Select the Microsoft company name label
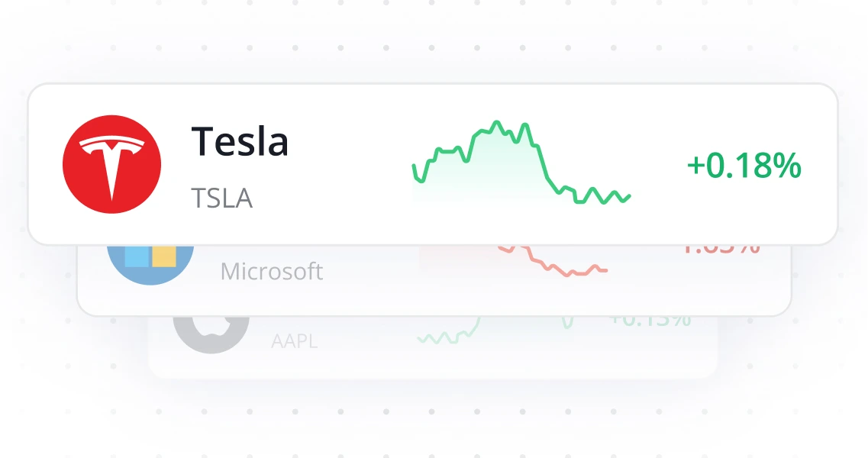 coord(271,270)
